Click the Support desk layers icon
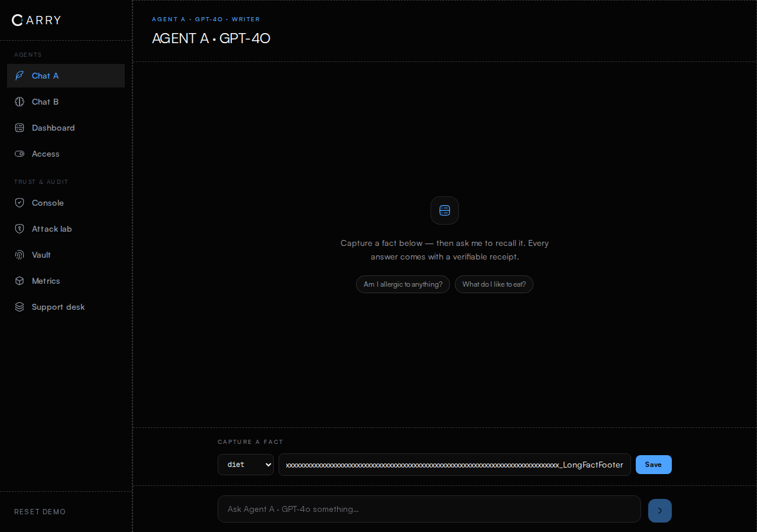Viewport: 757px width, 532px height. 20,307
